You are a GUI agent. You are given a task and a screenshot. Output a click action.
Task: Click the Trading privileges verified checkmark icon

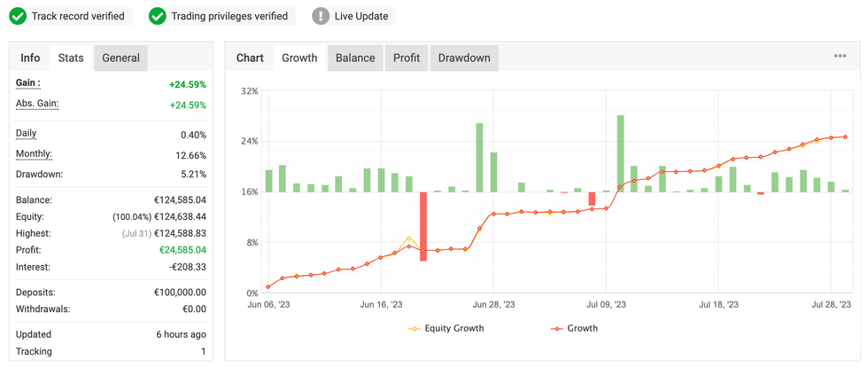click(x=158, y=16)
